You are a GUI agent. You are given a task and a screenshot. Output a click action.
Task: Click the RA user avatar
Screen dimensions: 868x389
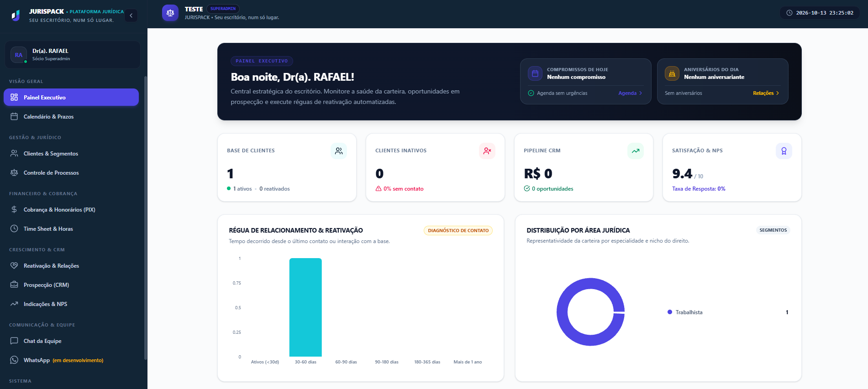point(19,55)
